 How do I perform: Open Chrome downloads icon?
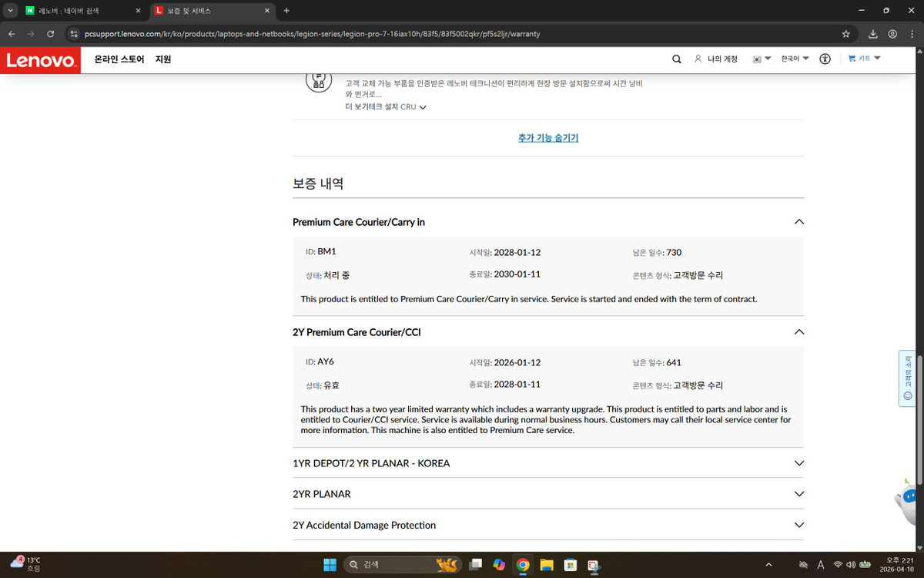(x=873, y=34)
